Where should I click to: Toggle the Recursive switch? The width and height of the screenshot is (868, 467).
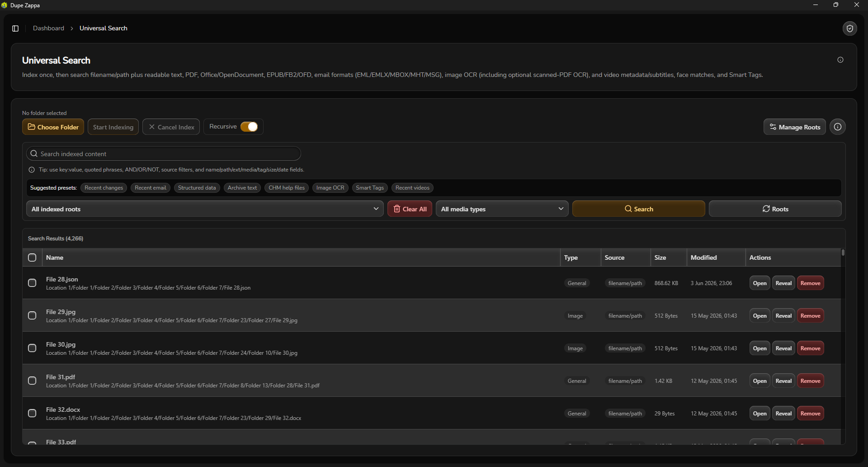[249, 127]
